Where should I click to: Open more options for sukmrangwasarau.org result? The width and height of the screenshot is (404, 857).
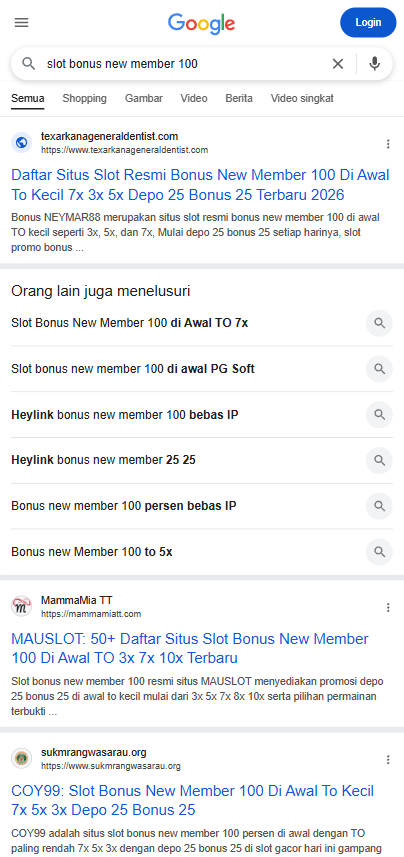tap(388, 760)
